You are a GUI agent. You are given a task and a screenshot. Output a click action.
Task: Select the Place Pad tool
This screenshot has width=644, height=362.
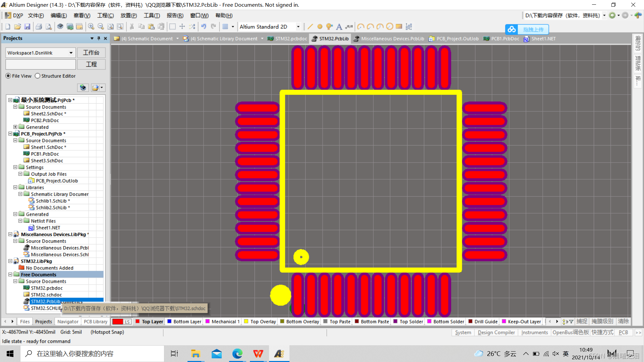coord(320,26)
